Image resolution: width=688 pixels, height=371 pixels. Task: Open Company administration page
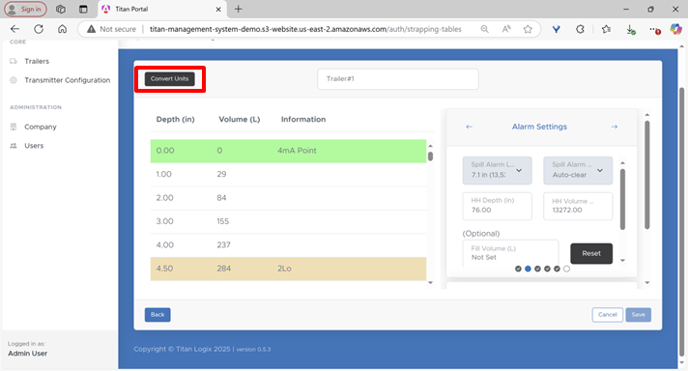pyautogui.click(x=40, y=127)
